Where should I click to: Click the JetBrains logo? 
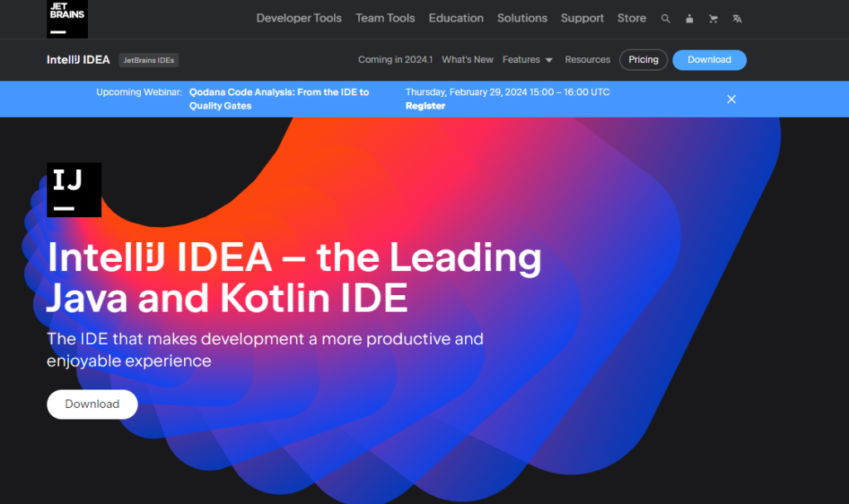coord(67,19)
